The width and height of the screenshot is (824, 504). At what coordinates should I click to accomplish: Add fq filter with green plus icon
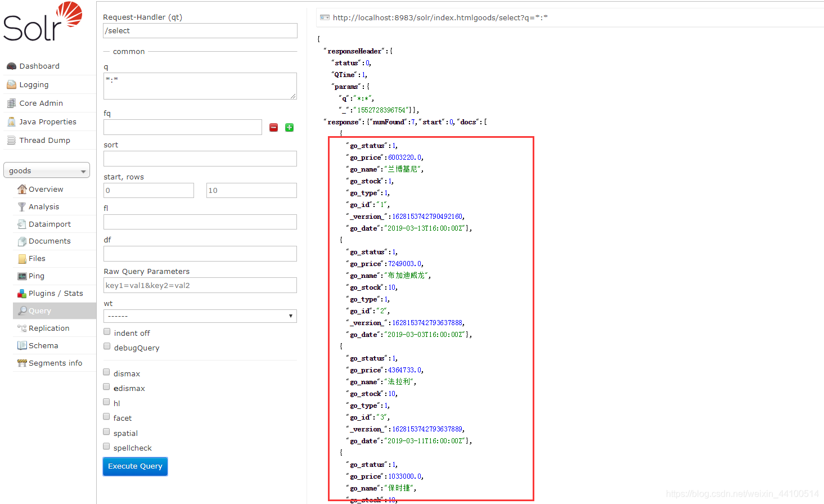(x=289, y=128)
